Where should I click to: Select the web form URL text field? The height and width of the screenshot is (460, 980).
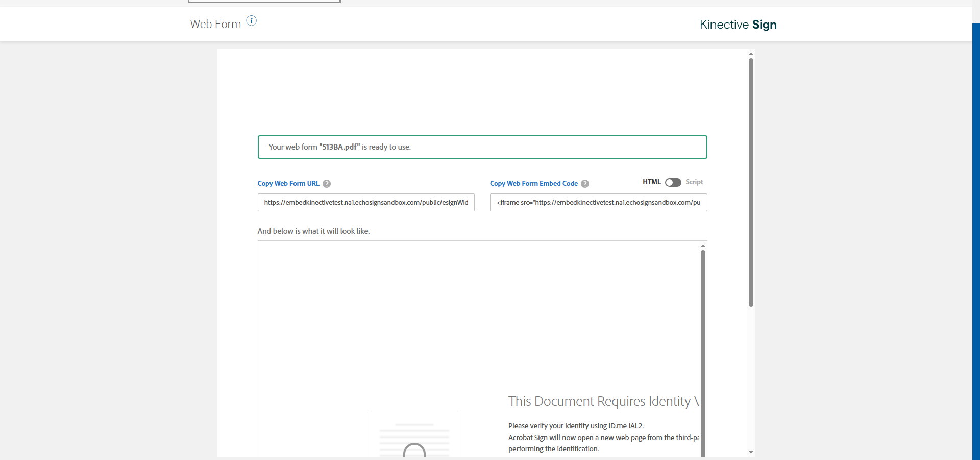click(366, 203)
